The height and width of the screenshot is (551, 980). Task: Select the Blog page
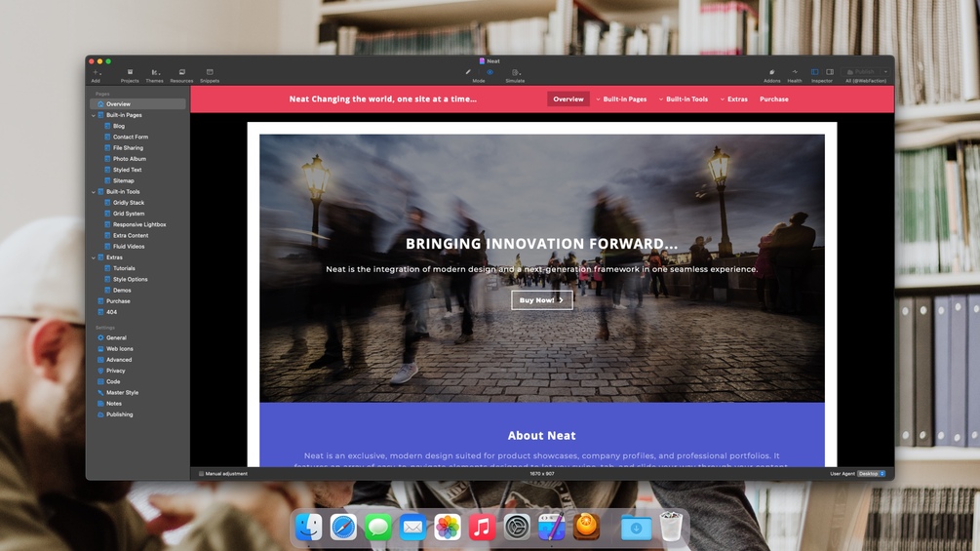(x=118, y=126)
